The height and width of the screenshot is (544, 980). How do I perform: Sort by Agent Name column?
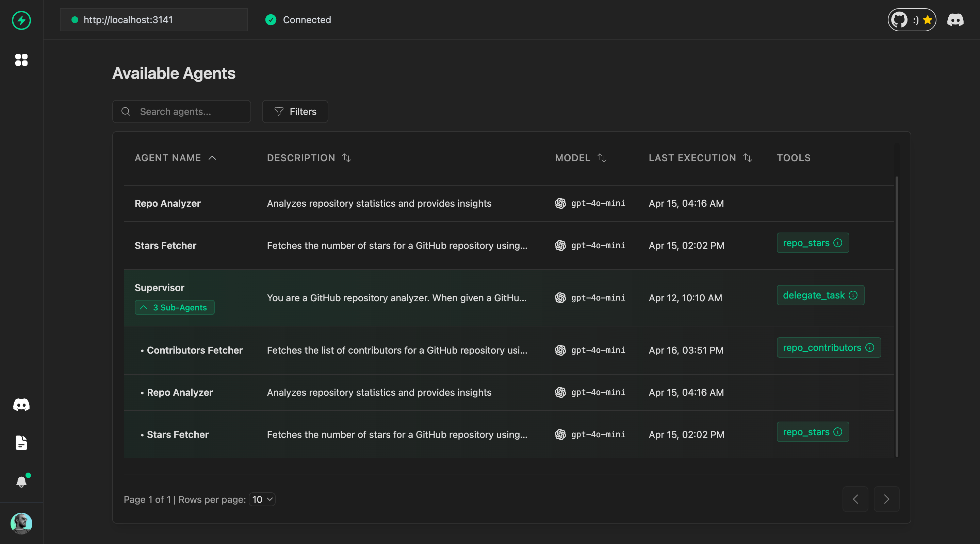tap(175, 158)
